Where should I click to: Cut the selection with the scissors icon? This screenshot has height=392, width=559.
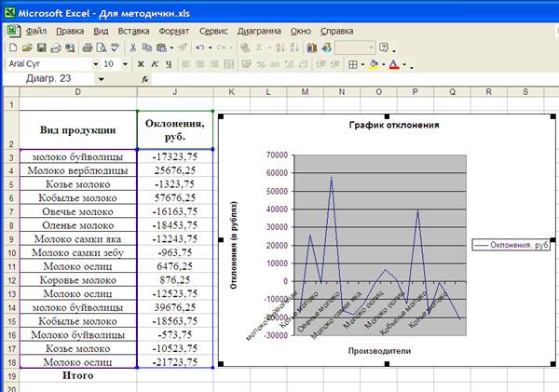tap(133, 47)
